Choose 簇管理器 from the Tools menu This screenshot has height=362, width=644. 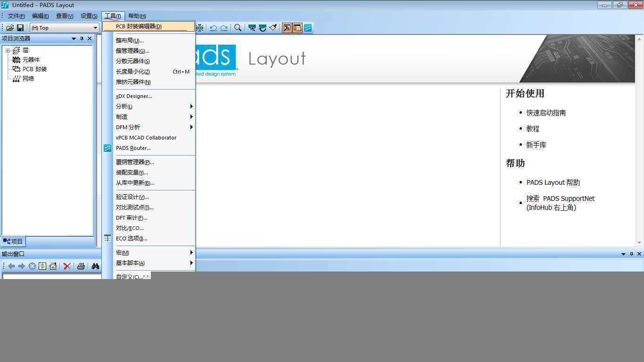click(149, 51)
